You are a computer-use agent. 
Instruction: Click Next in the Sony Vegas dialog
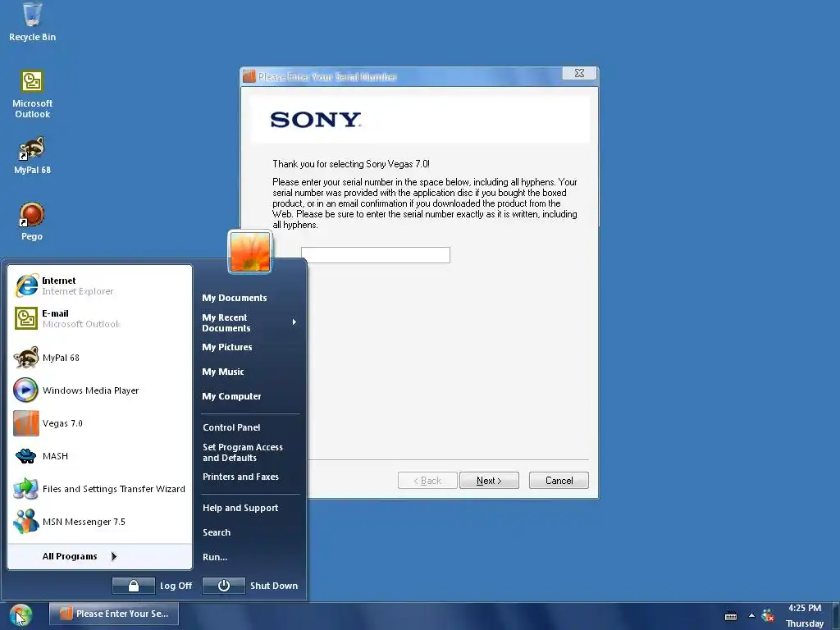[x=489, y=481]
